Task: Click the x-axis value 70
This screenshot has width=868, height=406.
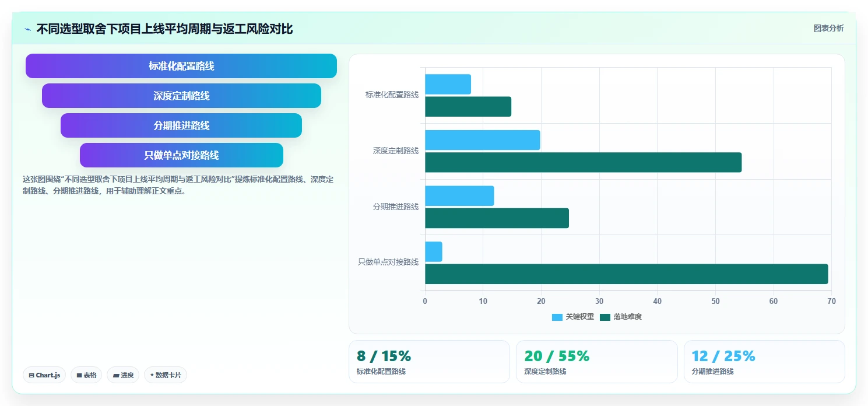Action: 831,301
